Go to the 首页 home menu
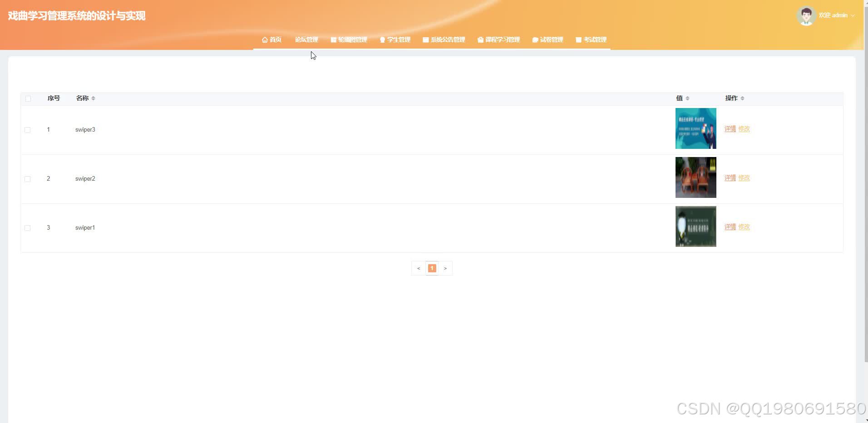Screen dimensions: 868x423 coord(271,40)
